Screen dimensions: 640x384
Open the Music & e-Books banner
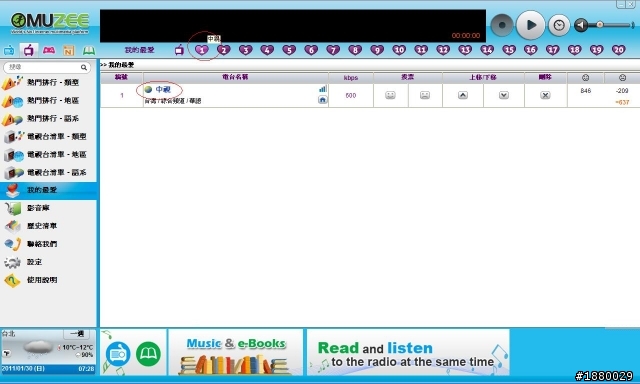tap(236, 353)
